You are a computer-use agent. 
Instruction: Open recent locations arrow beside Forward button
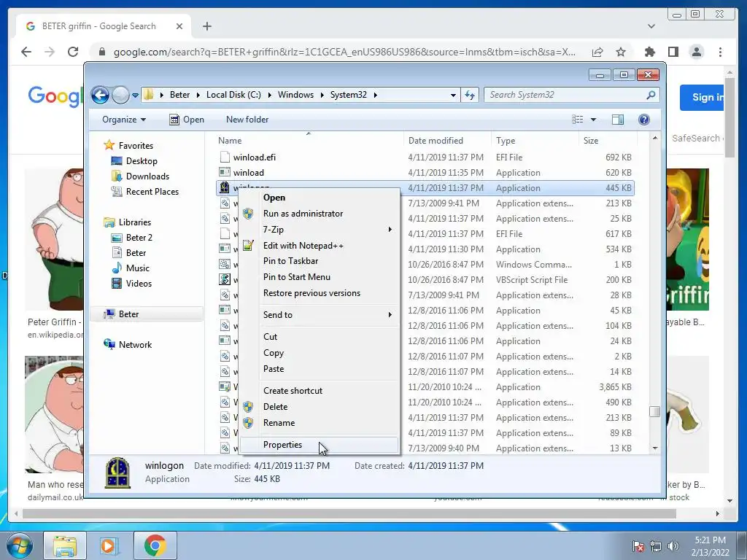point(135,95)
